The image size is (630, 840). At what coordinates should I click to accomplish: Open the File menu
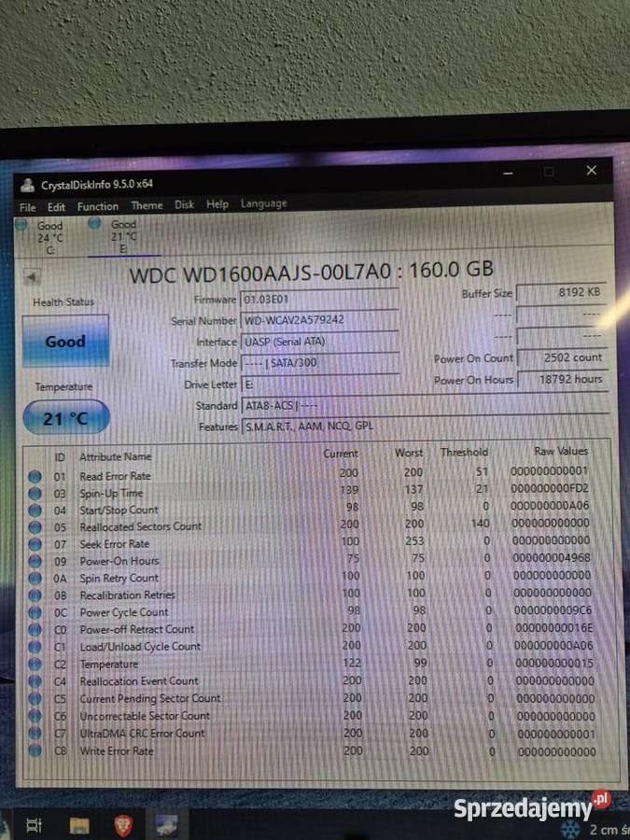point(27,207)
